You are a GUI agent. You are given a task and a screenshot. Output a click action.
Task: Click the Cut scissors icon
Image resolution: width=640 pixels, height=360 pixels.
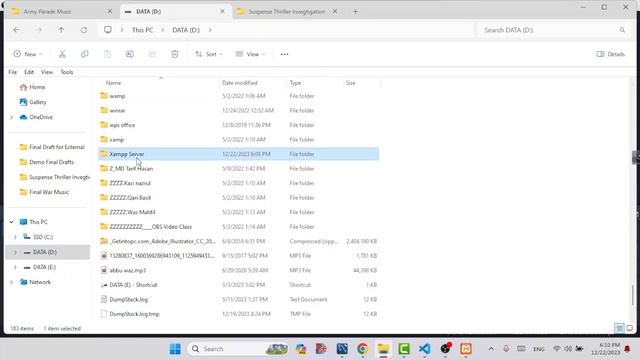point(62,54)
